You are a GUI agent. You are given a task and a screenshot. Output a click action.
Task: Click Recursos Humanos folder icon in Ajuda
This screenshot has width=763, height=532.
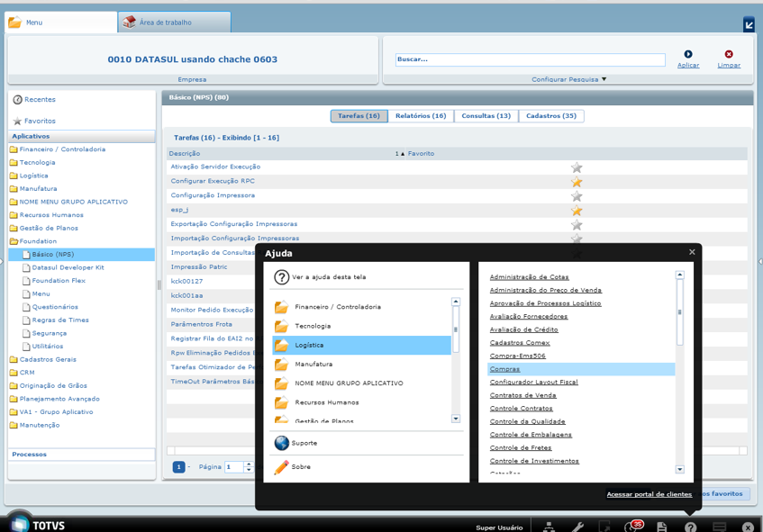click(x=281, y=402)
